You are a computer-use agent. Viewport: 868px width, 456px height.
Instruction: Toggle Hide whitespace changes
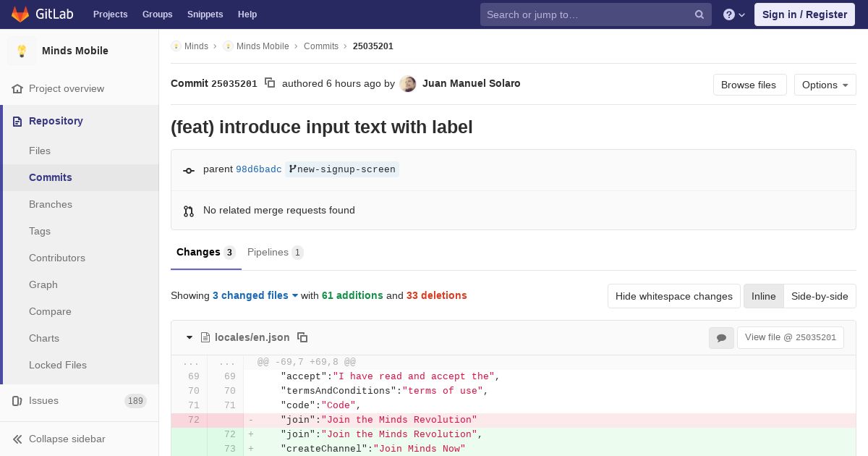673,296
